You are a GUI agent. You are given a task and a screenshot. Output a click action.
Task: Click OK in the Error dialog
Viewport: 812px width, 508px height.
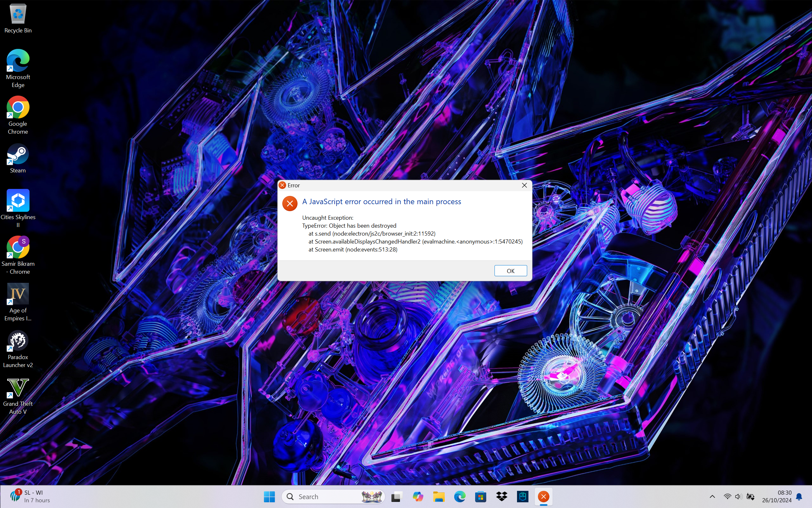point(510,271)
